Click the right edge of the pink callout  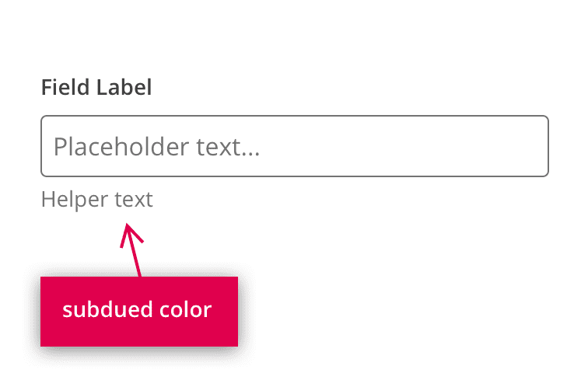236,311
